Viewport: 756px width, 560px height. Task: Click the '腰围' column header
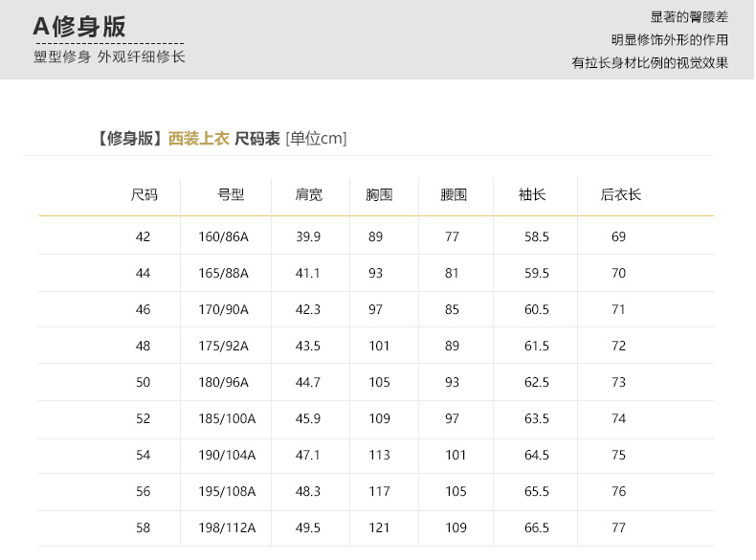[454, 195]
